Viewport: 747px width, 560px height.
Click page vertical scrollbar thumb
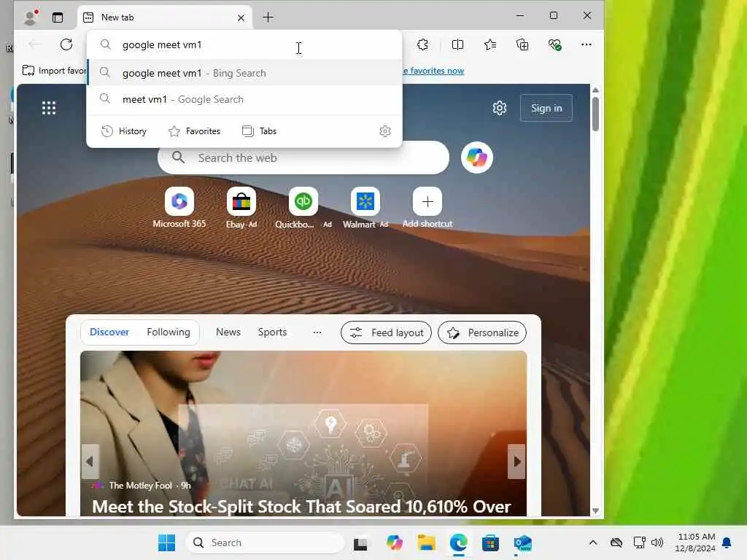tap(595, 113)
